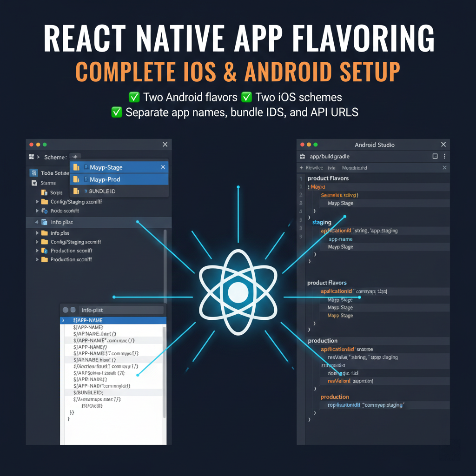Select the BUNDLE ID entry in dropdown
Viewport: 476px width, 476px height.
(119, 191)
